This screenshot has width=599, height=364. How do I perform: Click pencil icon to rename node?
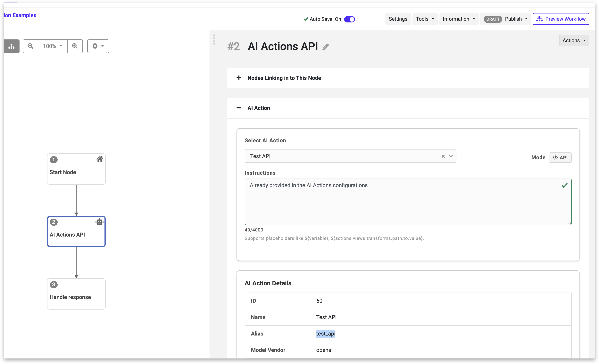(x=326, y=47)
